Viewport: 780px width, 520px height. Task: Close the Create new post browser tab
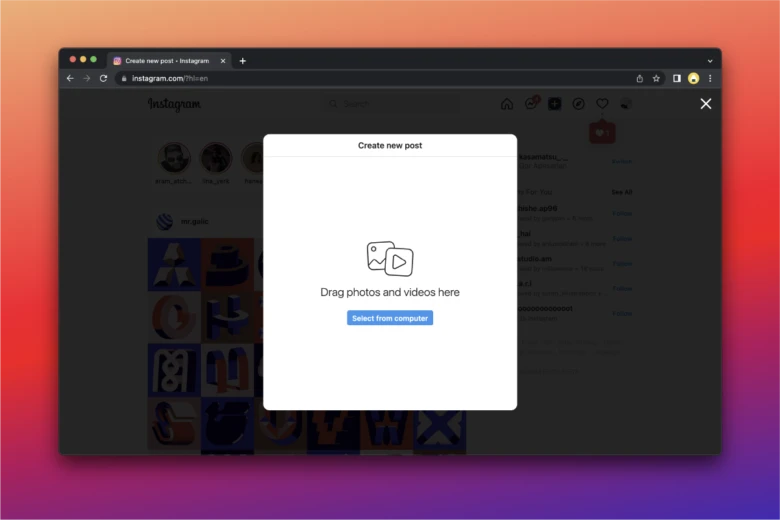click(x=223, y=61)
